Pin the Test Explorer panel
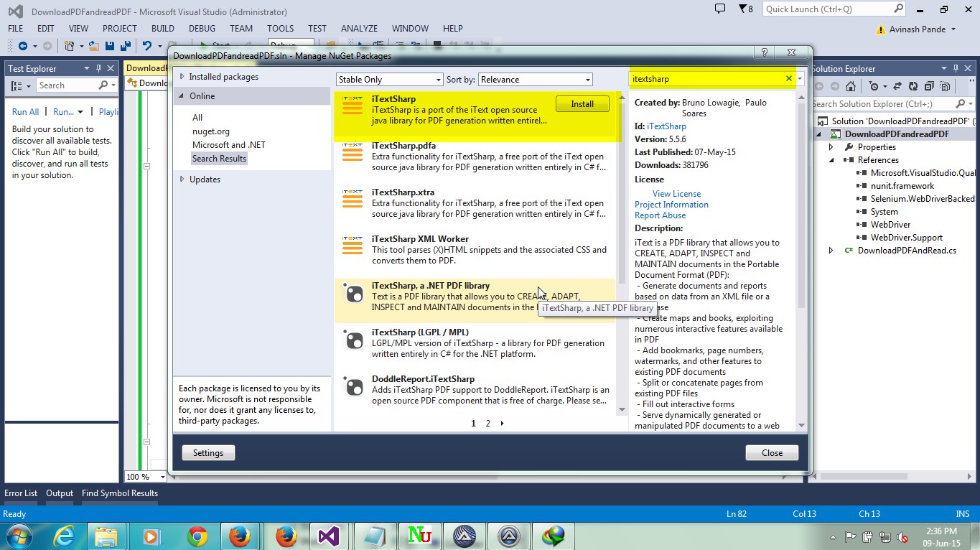Image resolution: width=980 pixels, height=550 pixels. click(x=98, y=68)
